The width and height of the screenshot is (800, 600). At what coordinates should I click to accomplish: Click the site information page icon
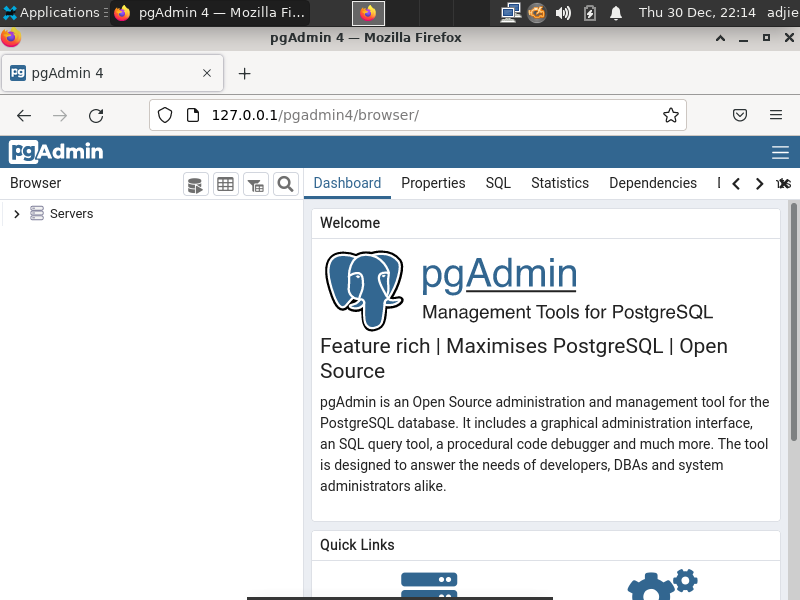(193, 115)
